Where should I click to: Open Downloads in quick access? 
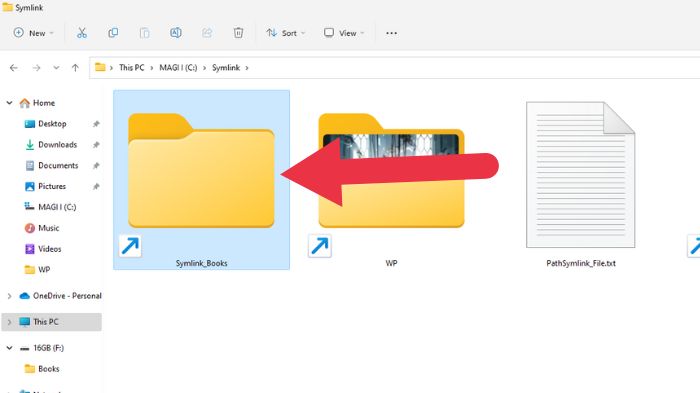coord(58,145)
